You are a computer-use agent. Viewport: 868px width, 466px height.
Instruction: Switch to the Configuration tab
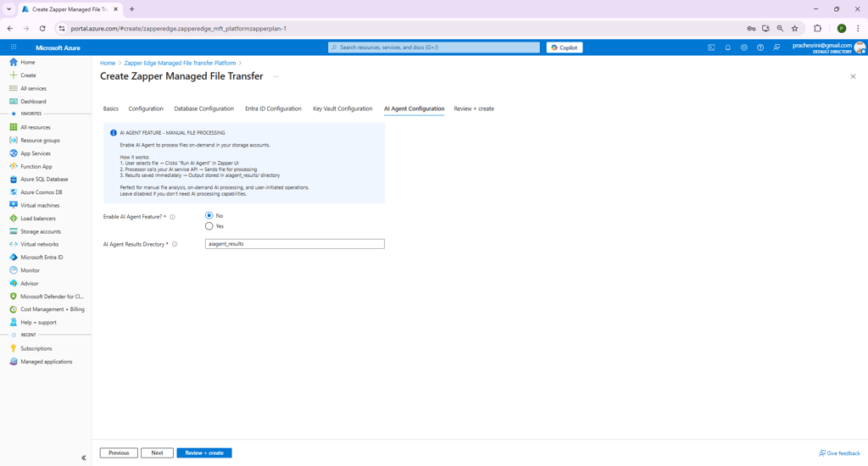click(146, 109)
